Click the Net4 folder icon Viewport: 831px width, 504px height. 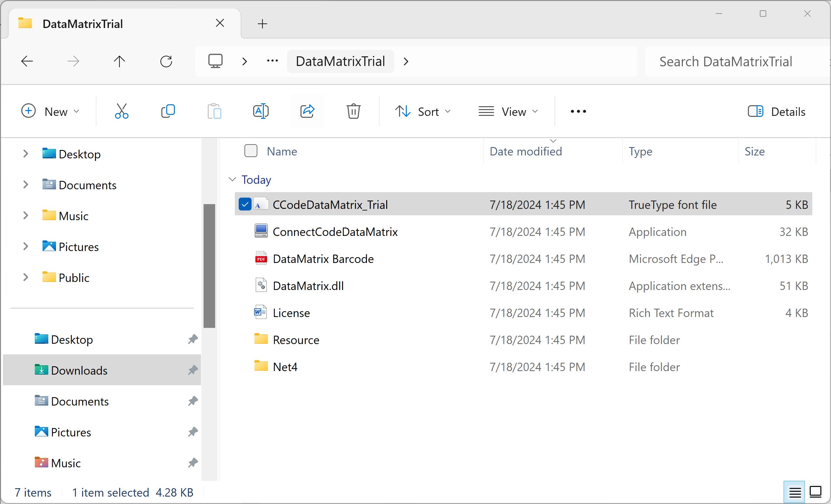click(x=261, y=366)
